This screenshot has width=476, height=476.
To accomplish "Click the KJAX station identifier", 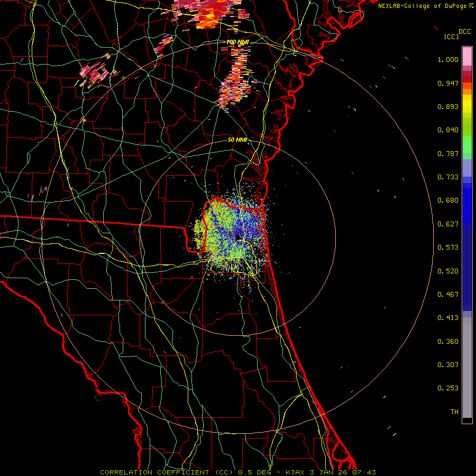I will (296, 472).
